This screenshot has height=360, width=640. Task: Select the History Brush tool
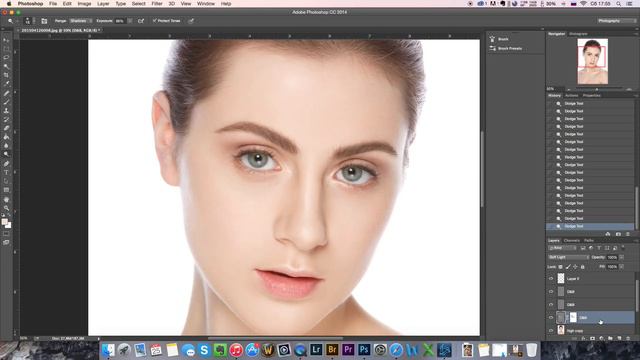click(6, 120)
